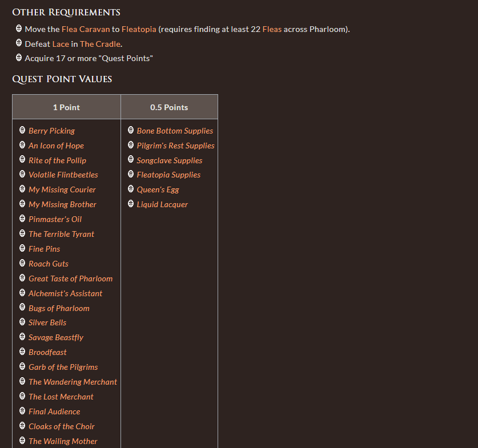Follow the Fleas link
This screenshot has height=448, width=478.
(x=272, y=29)
